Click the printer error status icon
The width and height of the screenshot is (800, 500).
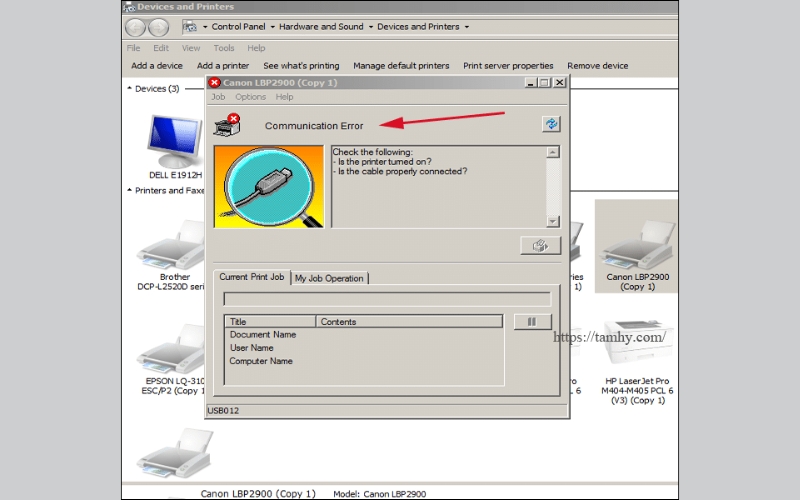pos(227,125)
